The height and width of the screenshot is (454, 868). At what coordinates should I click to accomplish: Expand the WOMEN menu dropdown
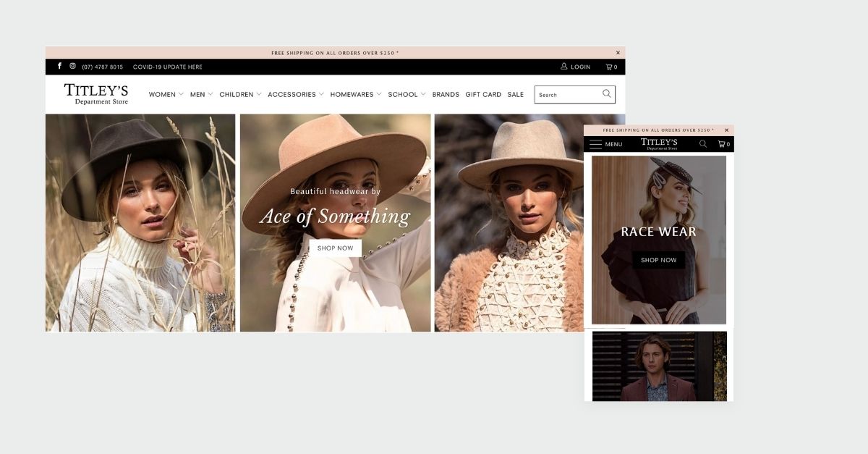pyautogui.click(x=166, y=94)
